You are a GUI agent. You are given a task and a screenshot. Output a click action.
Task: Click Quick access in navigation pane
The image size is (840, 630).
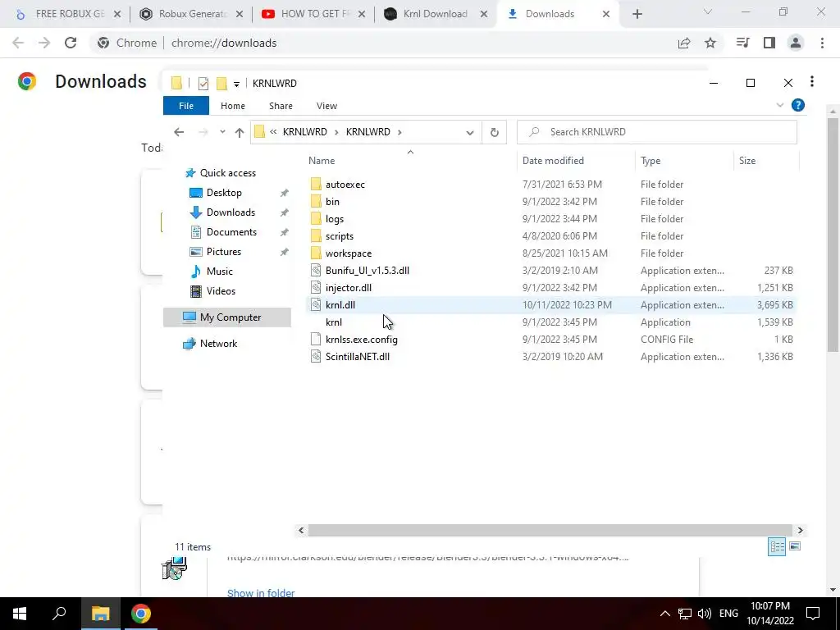[x=228, y=172]
